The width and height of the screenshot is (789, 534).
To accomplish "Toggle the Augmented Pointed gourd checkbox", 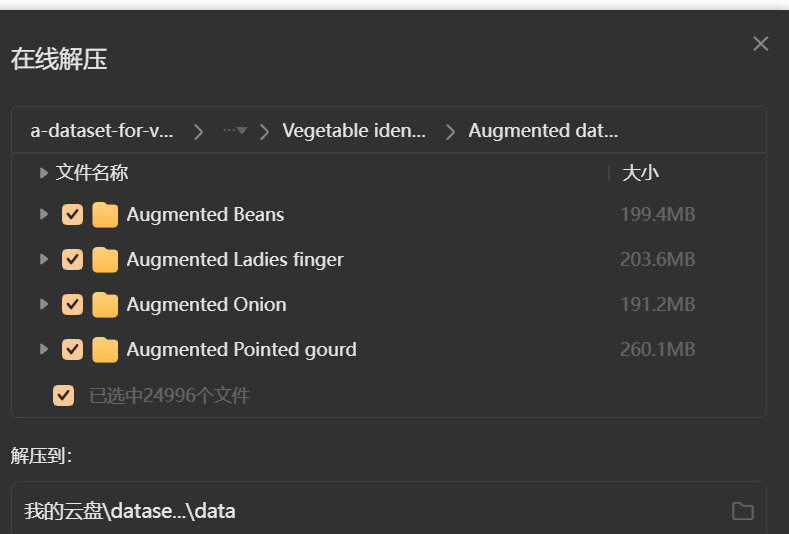I will pos(72,350).
